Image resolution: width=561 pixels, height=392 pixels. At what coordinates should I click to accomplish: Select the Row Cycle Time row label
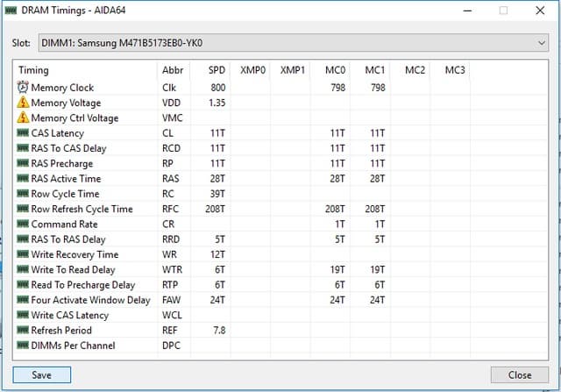click(x=65, y=194)
